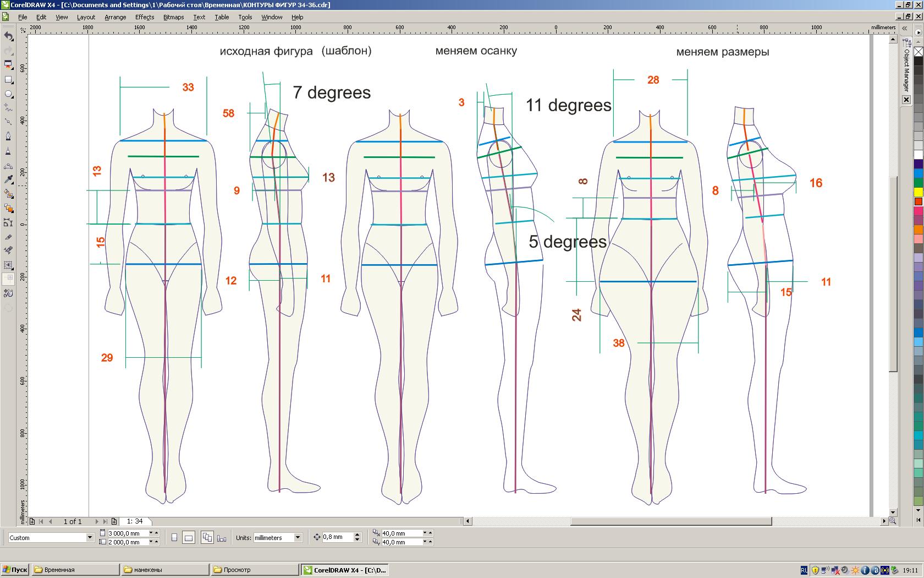Image resolution: width=924 pixels, height=578 pixels.
Task: Select the Ellipse tool
Action: point(8,94)
